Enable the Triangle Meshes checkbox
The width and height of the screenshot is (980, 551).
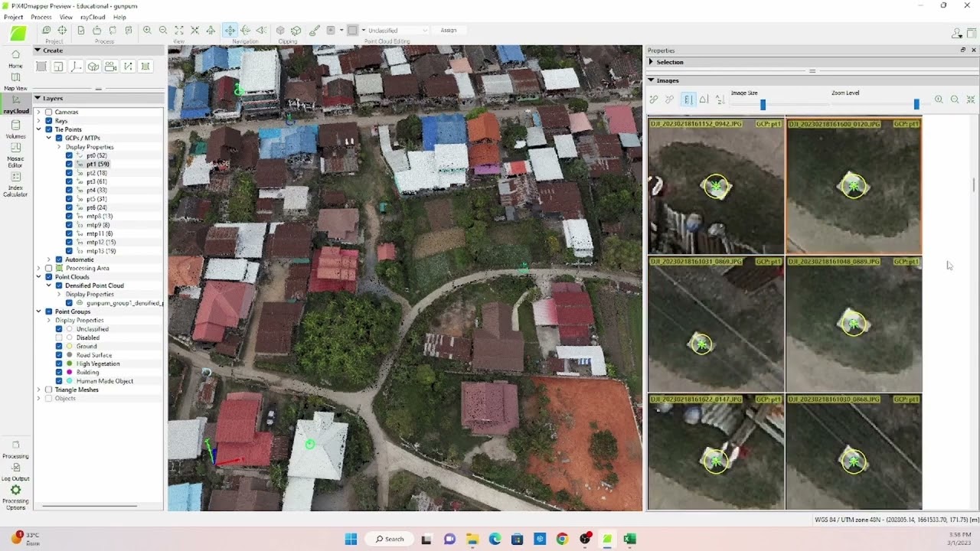click(x=49, y=390)
